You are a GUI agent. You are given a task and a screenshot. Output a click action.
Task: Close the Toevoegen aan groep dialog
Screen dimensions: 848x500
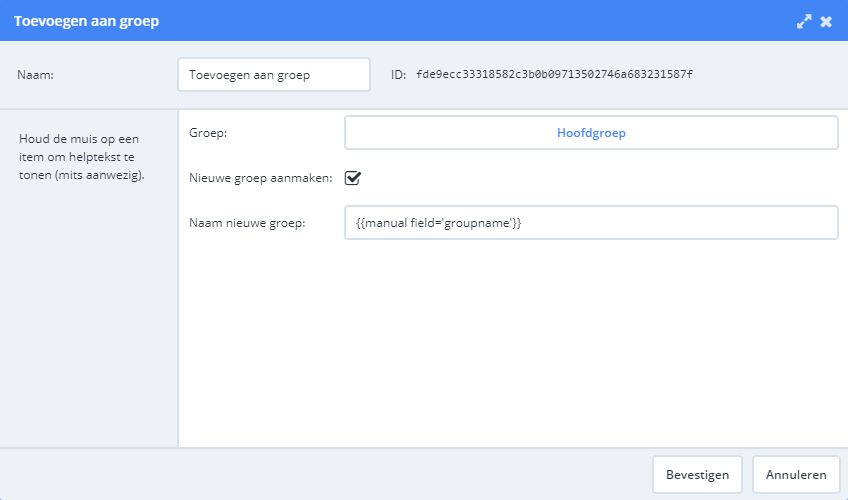coord(826,21)
